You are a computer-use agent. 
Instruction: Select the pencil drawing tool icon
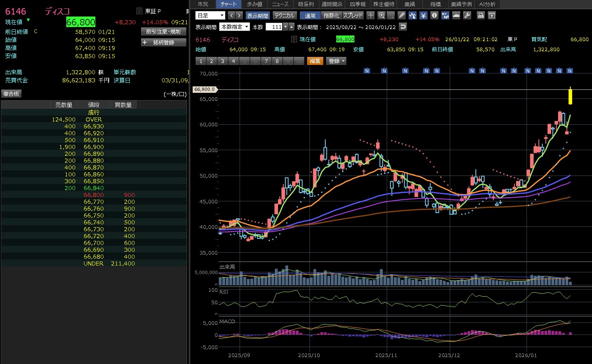point(401,15)
